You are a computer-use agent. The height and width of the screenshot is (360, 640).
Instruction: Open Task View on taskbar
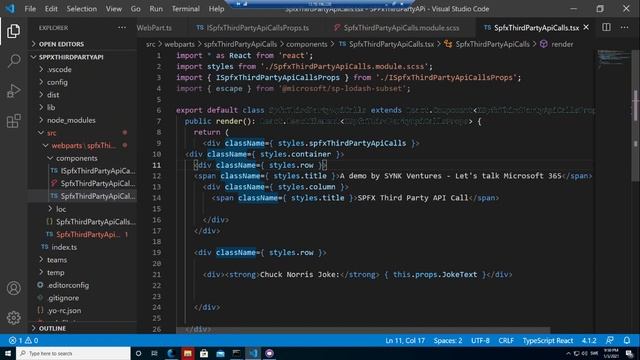click(154, 353)
